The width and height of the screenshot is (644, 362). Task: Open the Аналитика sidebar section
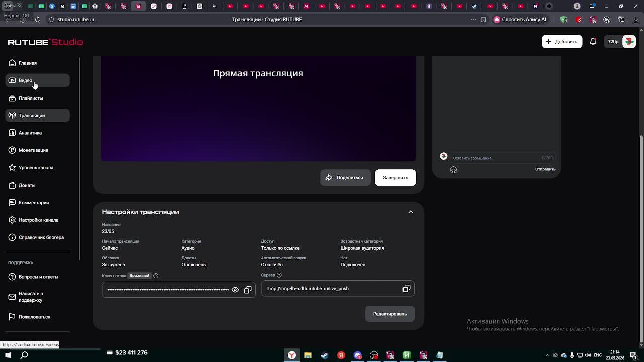tap(38, 133)
